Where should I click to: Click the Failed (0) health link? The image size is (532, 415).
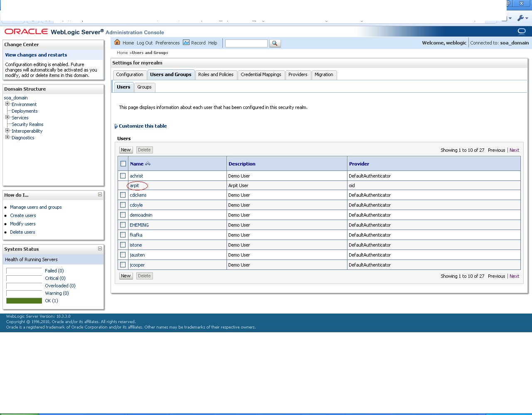(x=54, y=271)
